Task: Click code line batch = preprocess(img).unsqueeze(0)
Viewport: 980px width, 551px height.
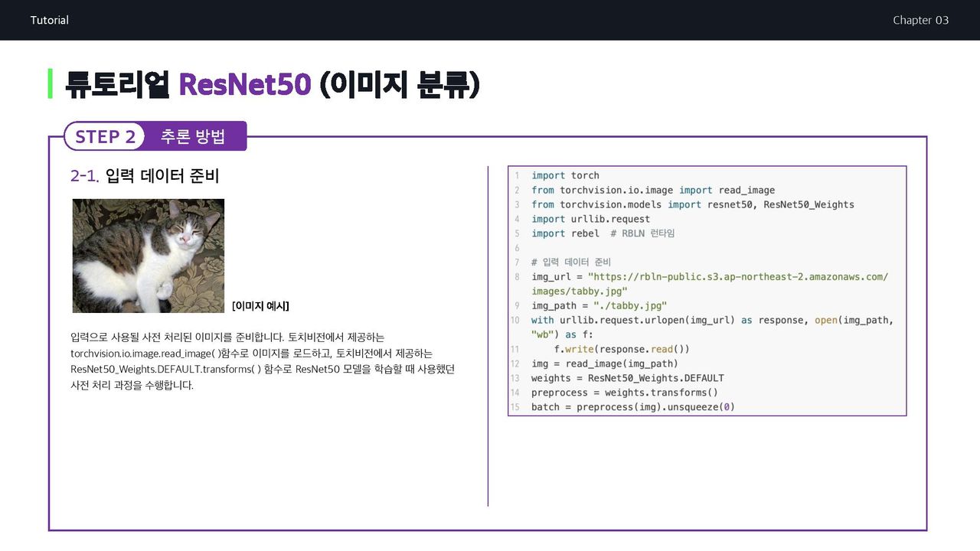Action: pyautogui.click(x=633, y=407)
